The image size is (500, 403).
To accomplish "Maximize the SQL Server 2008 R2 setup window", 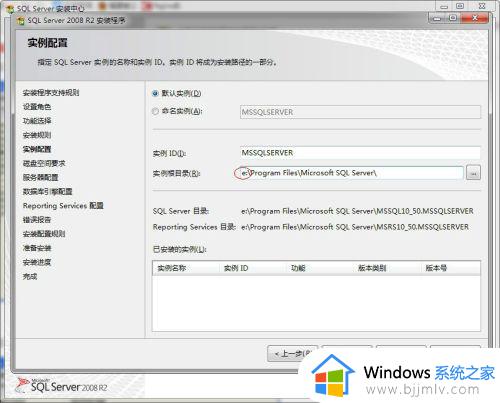I will pyautogui.click(x=453, y=18).
